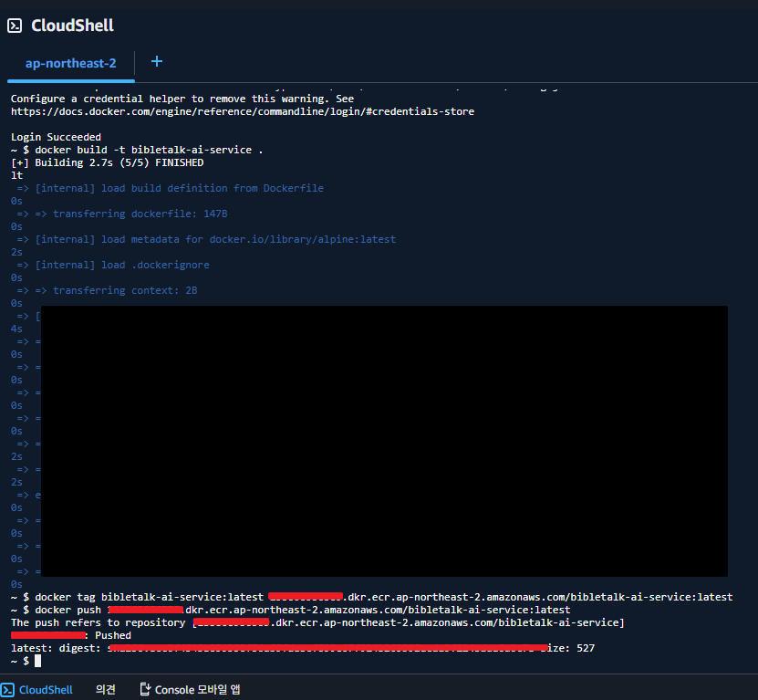Open the 의견 feedback link
Viewport: 758px width, 700px height.
pos(106,690)
